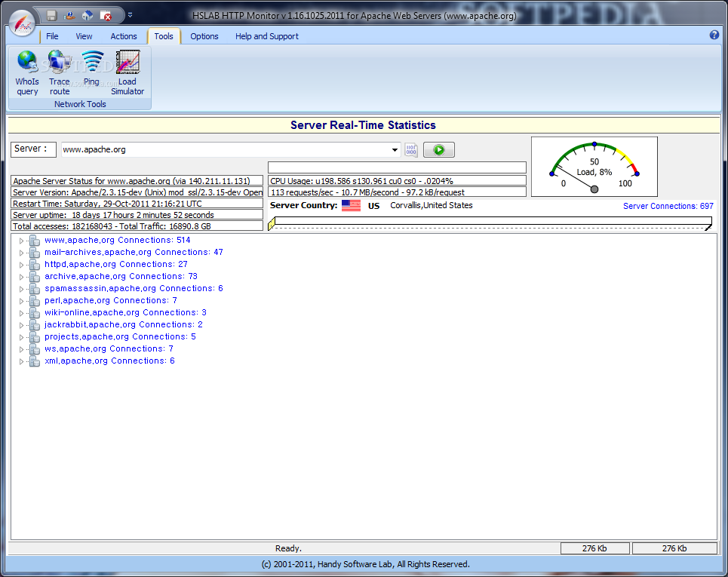728x577 pixels.
Task: Click server icon beside www.apache.org row
Action: (35, 241)
